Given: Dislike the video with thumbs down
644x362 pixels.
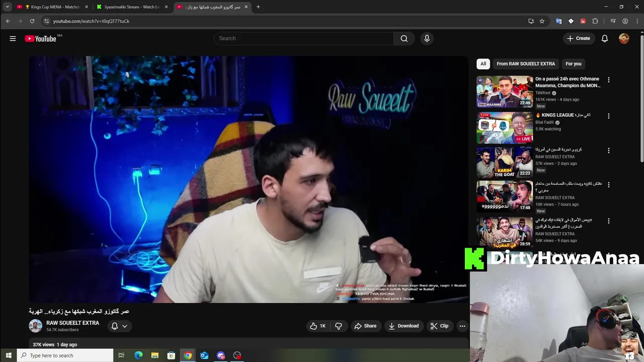Looking at the screenshot, I should tap(339, 326).
